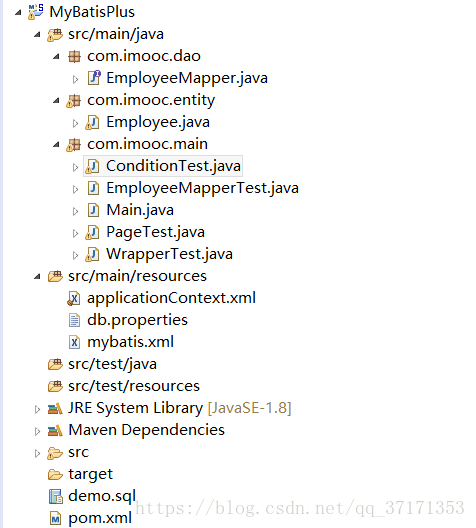Expand the ConditionTest.java file node
This screenshot has width=476, height=528.
point(75,167)
